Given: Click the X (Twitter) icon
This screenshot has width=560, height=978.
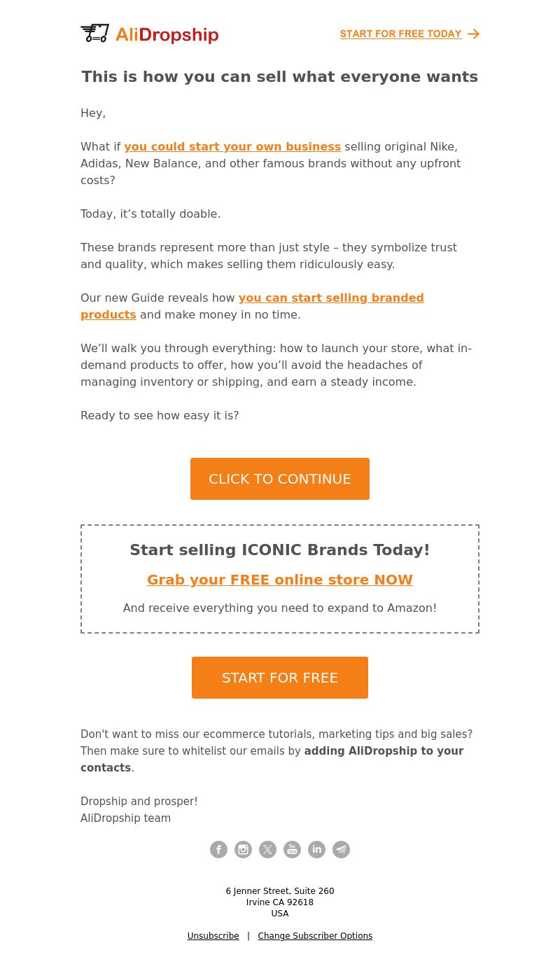Looking at the screenshot, I should click(x=267, y=849).
